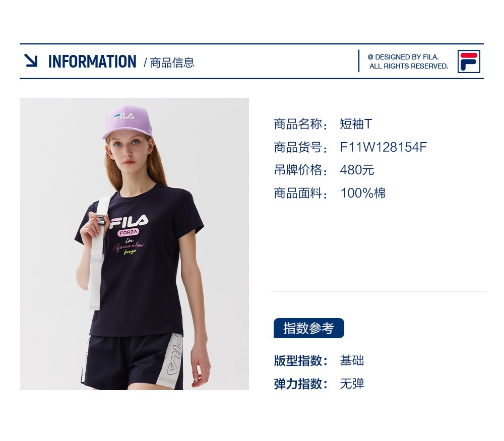Viewport: 504px width, 441px height.
Task: Select the 指数参考 blue label button
Action: [308, 328]
